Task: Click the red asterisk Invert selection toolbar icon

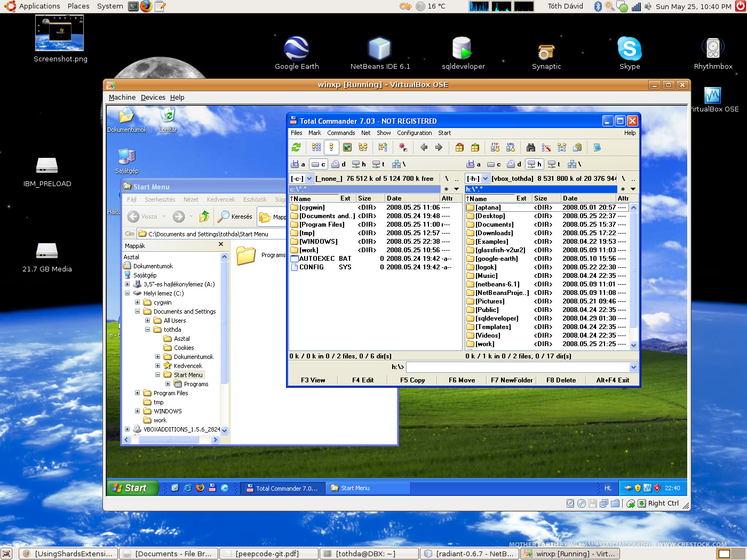Action: pos(403,147)
